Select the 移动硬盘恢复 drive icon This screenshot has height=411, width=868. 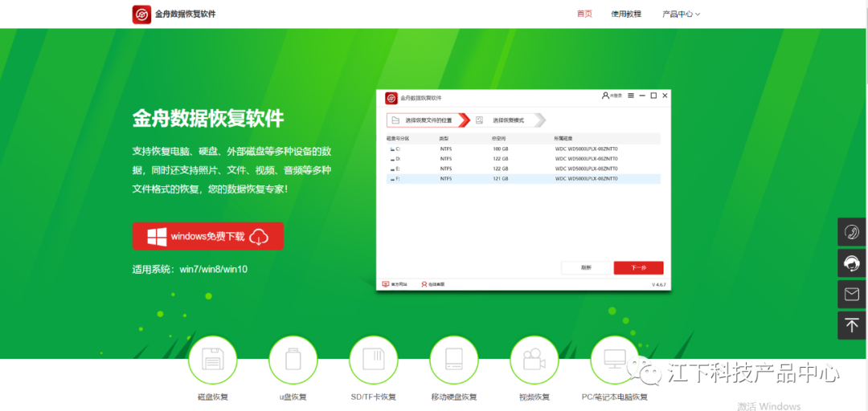453,360
